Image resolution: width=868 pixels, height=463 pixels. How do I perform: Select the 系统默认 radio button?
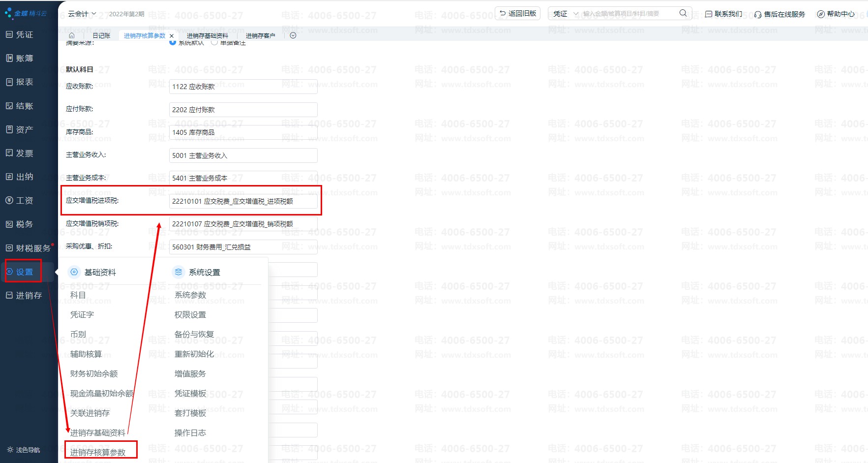point(173,42)
